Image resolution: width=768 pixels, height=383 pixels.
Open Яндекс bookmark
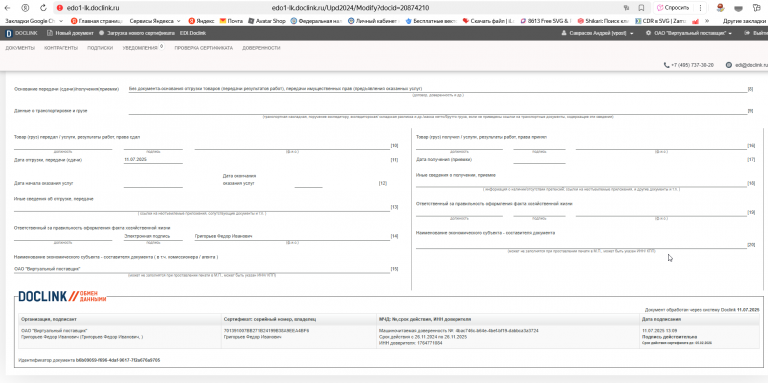click(x=201, y=21)
